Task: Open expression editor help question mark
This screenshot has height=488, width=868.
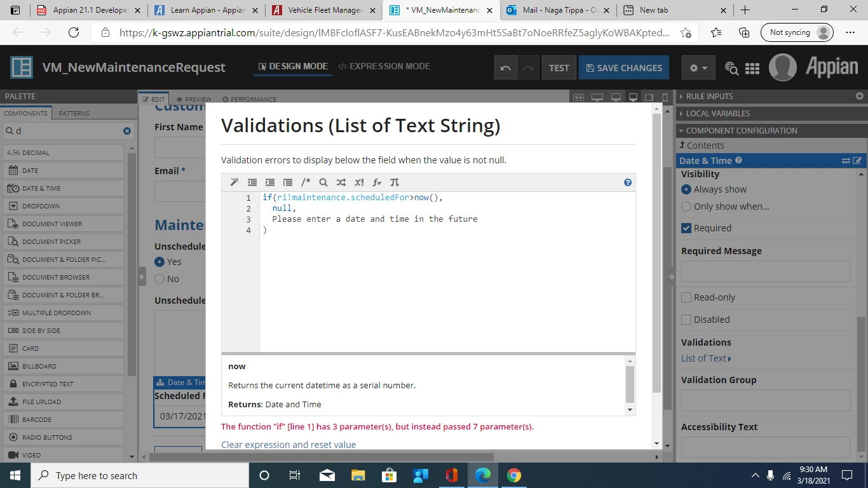Action: pyautogui.click(x=628, y=182)
